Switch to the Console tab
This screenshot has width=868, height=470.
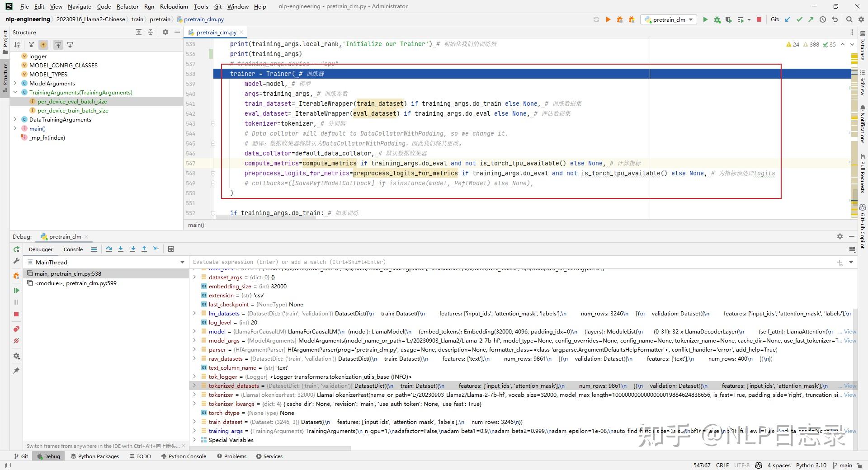point(73,249)
